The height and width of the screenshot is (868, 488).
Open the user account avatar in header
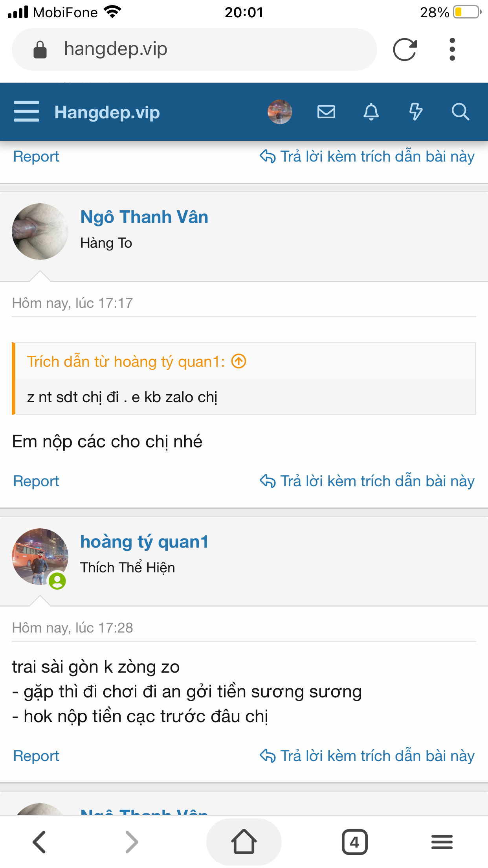click(x=280, y=112)
